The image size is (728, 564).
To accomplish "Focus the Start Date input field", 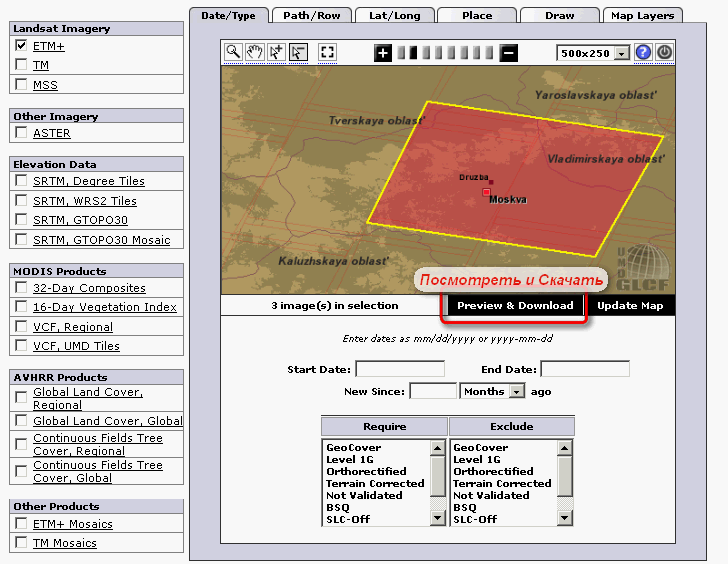I will point(400,369).
